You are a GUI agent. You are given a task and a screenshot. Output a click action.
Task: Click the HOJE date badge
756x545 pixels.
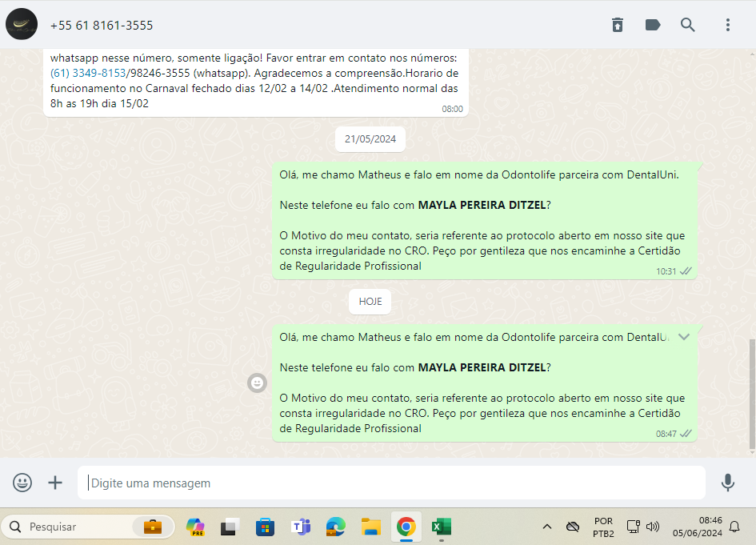click(370, 302)
